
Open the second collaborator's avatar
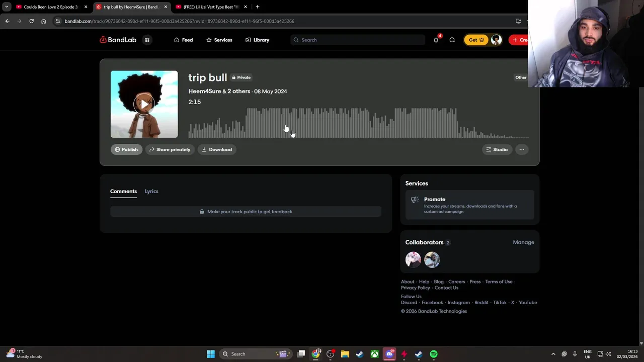click(x=432, y=259)
